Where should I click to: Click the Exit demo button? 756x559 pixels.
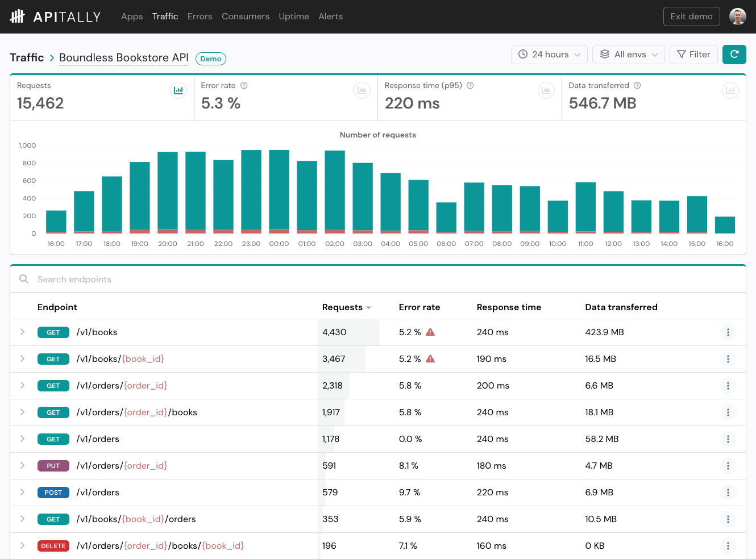point(691,16)
